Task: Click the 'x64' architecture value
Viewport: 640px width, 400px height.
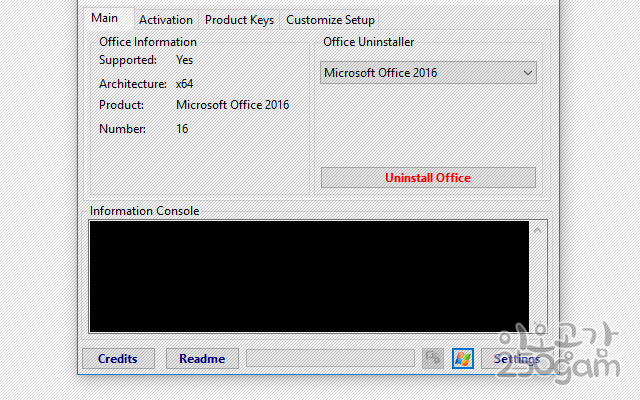Action: pyautogui.click(x=184, y=84)
